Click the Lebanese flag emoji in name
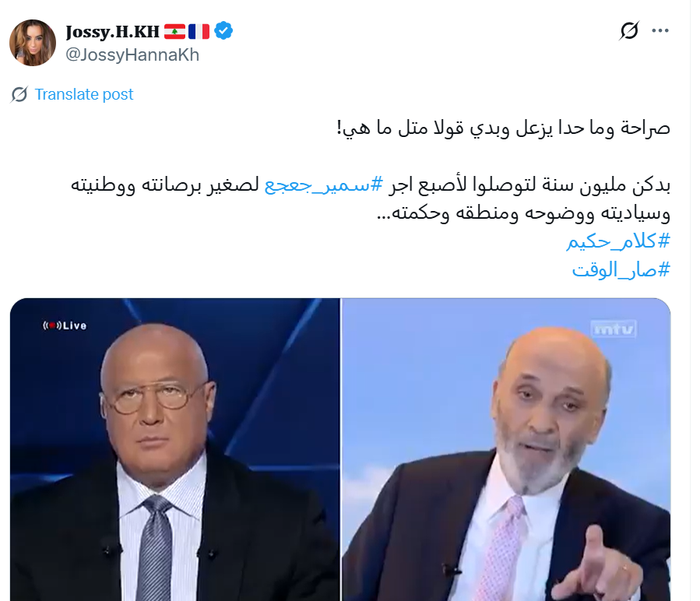The height and width of the screenshot is (601, 700). pos(174,32)
